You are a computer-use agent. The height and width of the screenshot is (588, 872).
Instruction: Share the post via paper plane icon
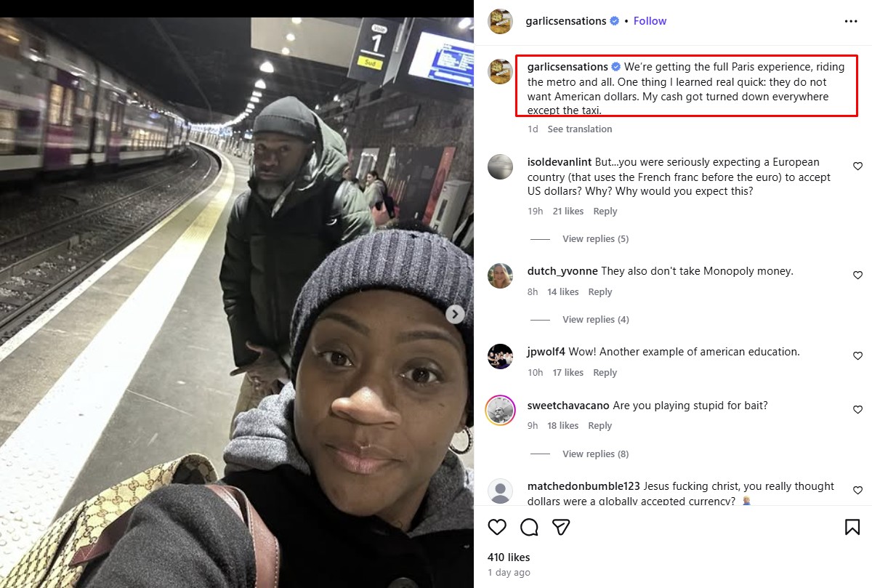point(560,527)
